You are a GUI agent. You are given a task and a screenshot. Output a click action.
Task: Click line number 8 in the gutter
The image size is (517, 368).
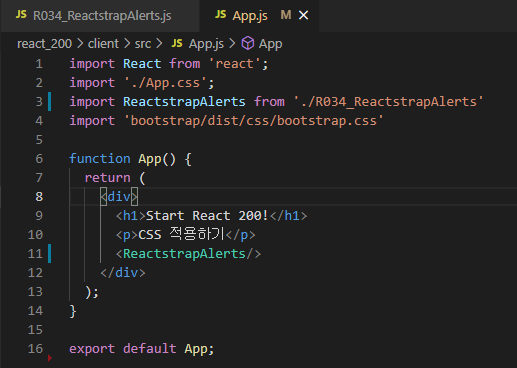tap(39, 197)
